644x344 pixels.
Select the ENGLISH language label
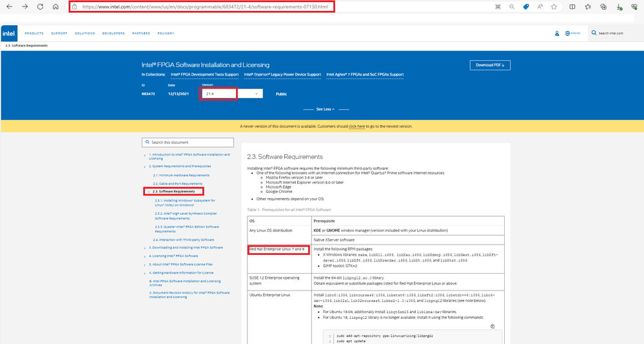point(576,34)
